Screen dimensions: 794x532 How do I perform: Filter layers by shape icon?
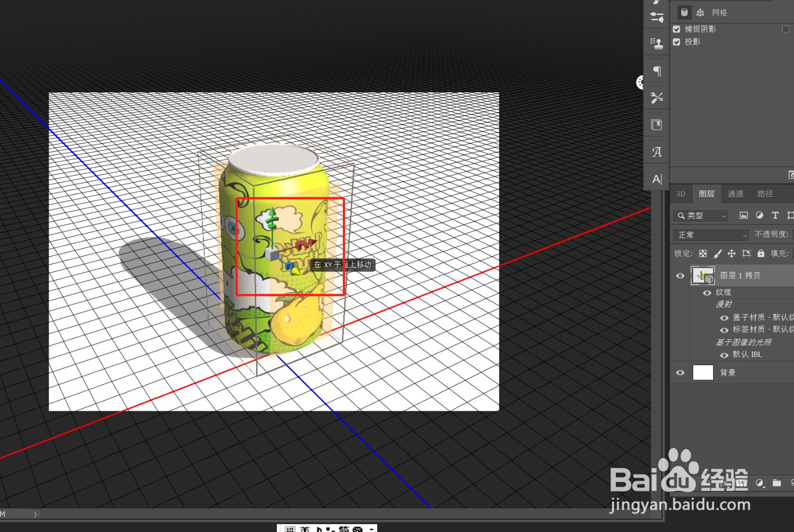click(x=791, y=215)
